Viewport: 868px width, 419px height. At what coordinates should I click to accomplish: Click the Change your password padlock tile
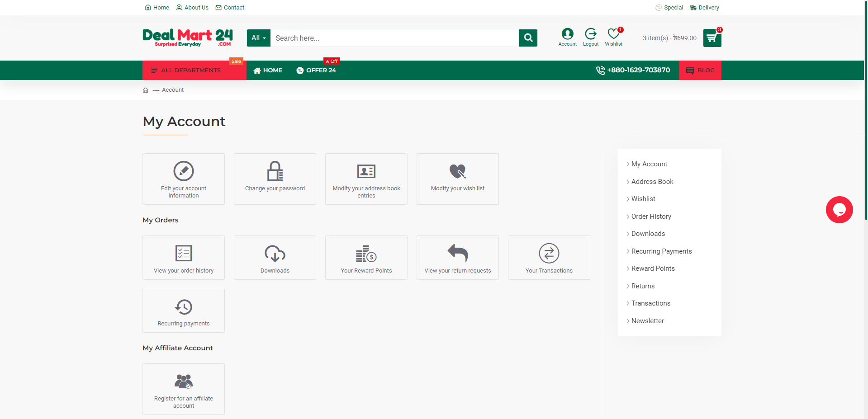(x=275, y=179)
